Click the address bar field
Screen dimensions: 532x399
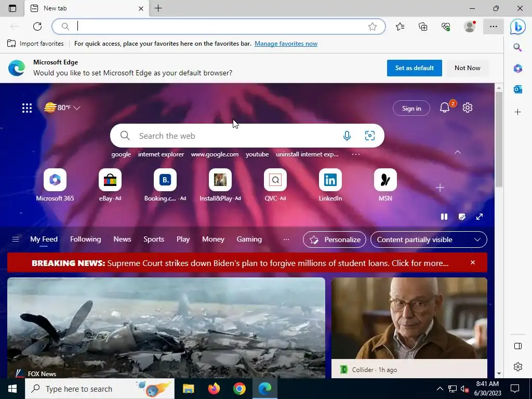219,26
